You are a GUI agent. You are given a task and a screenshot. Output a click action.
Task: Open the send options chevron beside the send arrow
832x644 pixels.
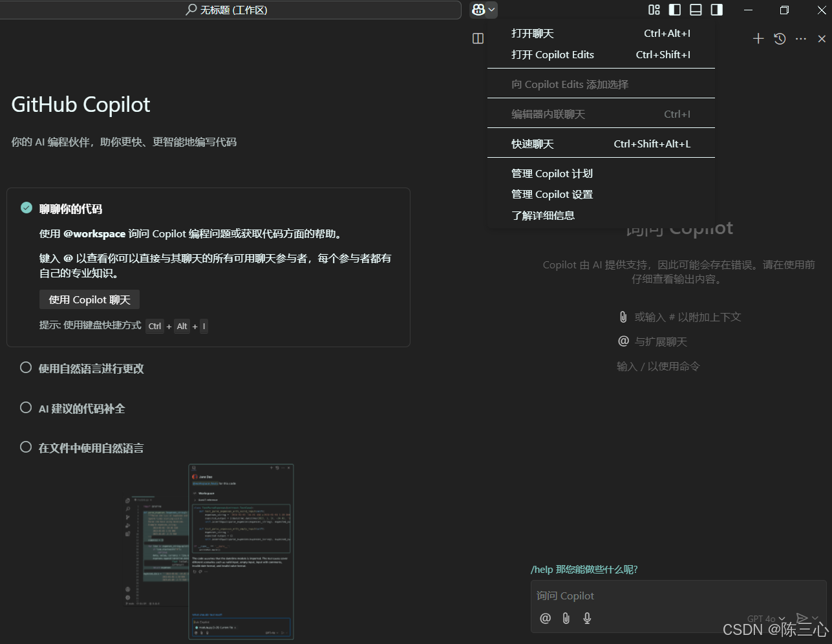pyautogui.click(x=816, y=619)
